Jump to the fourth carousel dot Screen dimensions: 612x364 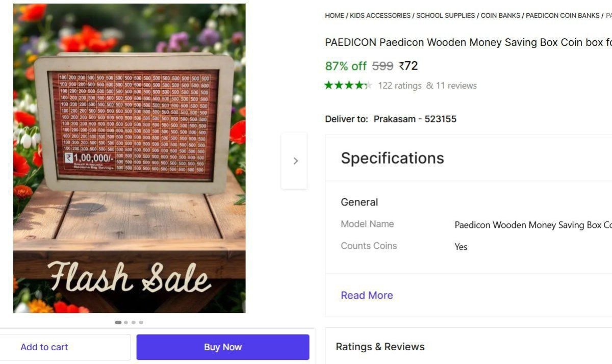pos(141,322)
